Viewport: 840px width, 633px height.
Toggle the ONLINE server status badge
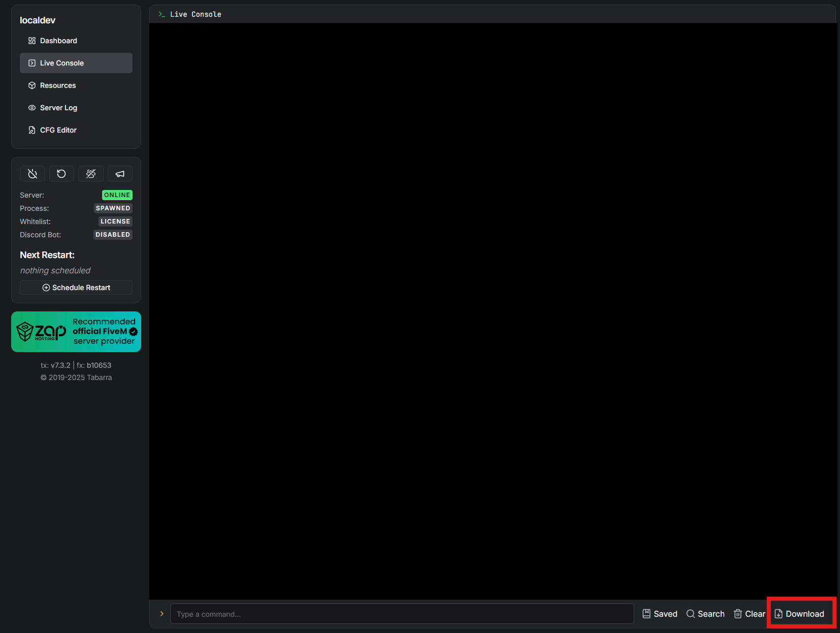(x=117, y=195)
